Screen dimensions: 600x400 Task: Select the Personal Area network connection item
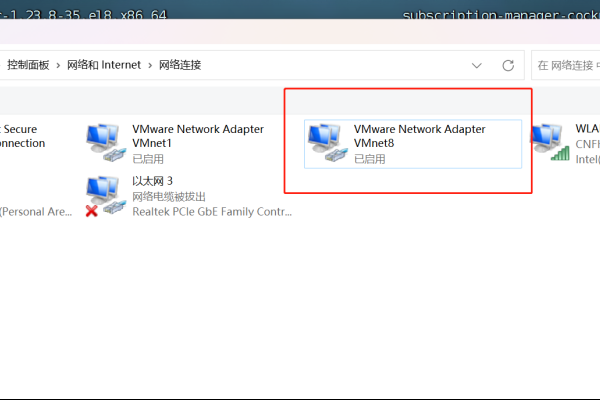pyautogui.click(x=36, y=212)
